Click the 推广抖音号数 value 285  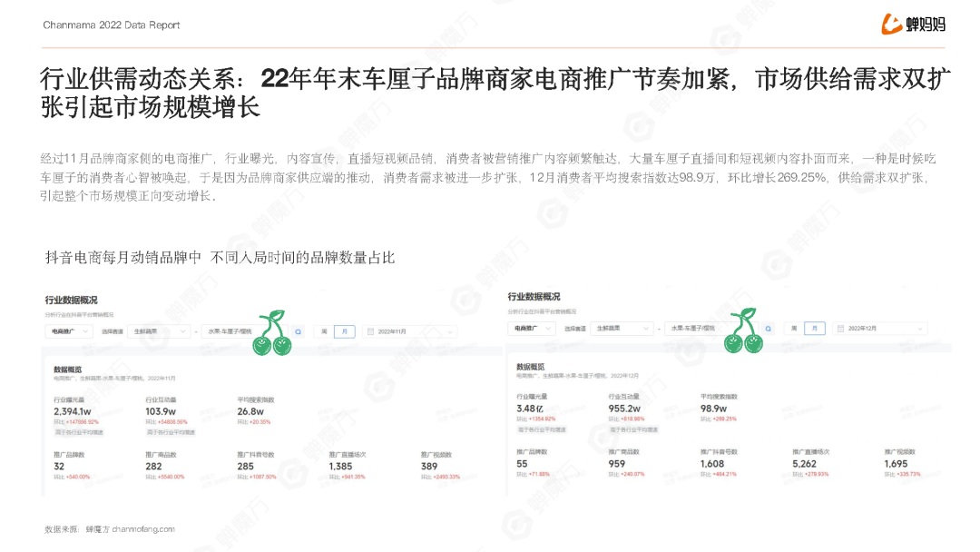(x=246, y=467)
